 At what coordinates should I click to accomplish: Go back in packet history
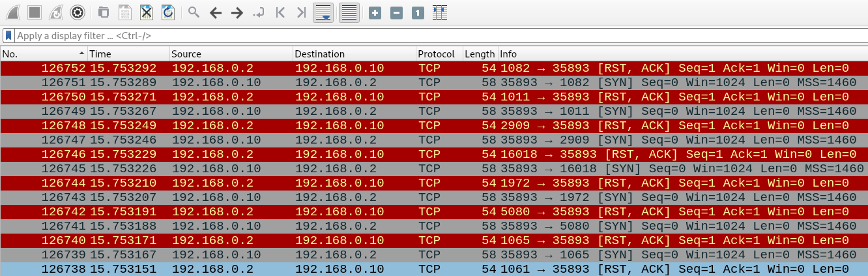216,12
